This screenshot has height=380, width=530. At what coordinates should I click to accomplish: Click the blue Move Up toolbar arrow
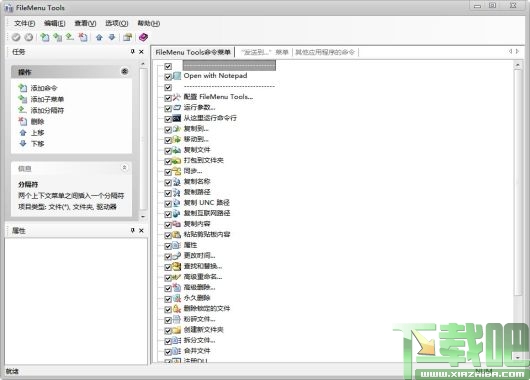99,37
